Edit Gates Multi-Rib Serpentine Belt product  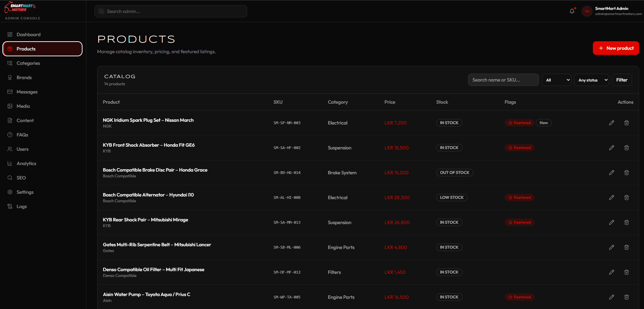[x=612, y=247]
